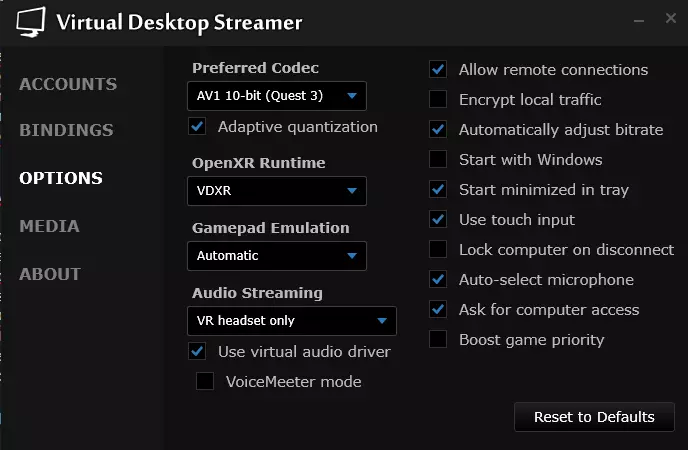Image resolution: width=688 pixels, height=450 pixels.
Task: Select the Options section
Action: pyautogui.click(x=61, y=178)
